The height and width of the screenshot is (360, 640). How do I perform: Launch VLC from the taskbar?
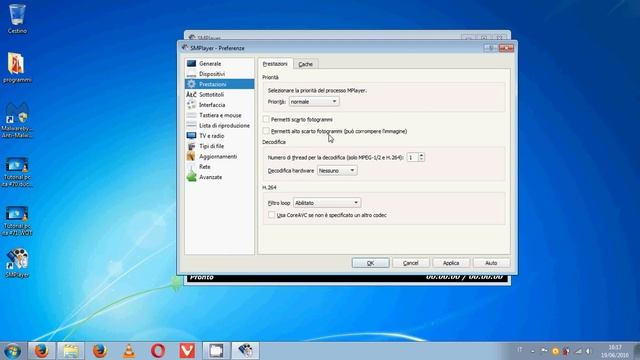pos(129,351)
